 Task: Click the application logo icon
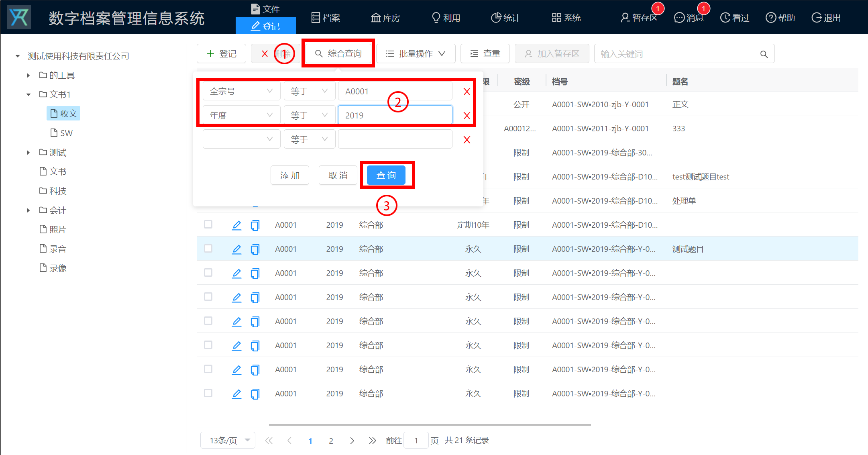tap(19, 17)
